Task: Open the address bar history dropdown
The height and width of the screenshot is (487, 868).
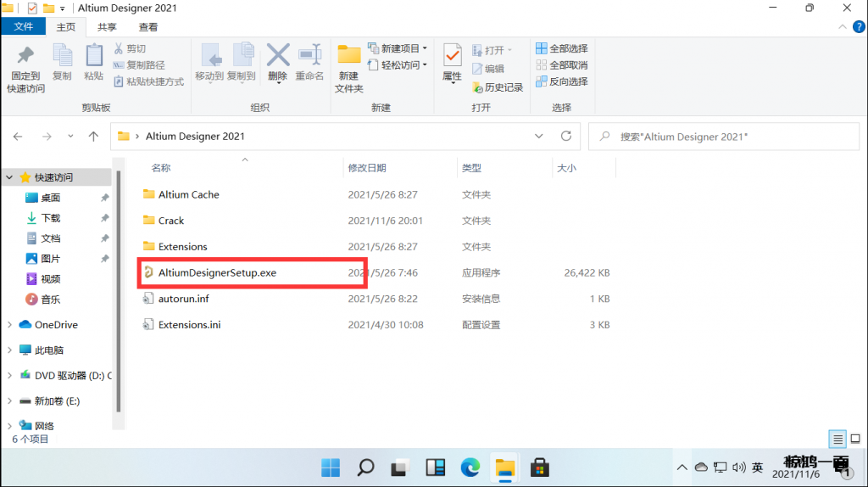Action: pyautogui.click(x=538, y=136)
